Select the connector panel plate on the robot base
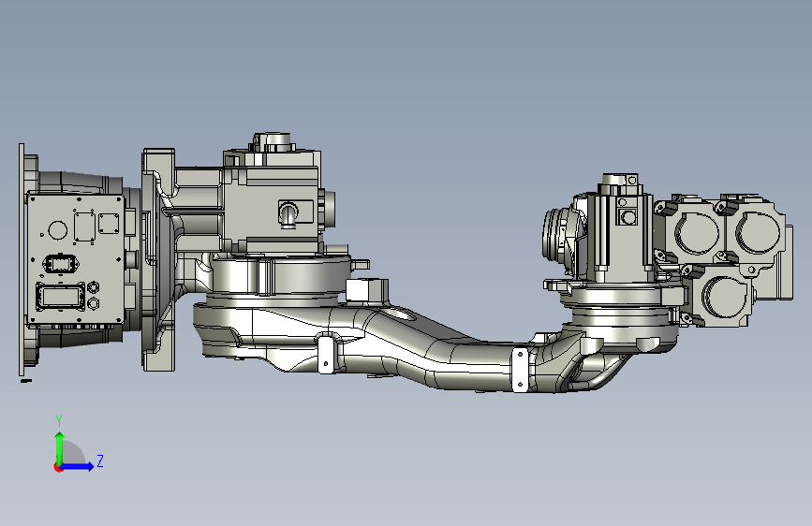 tap(76, 259)
